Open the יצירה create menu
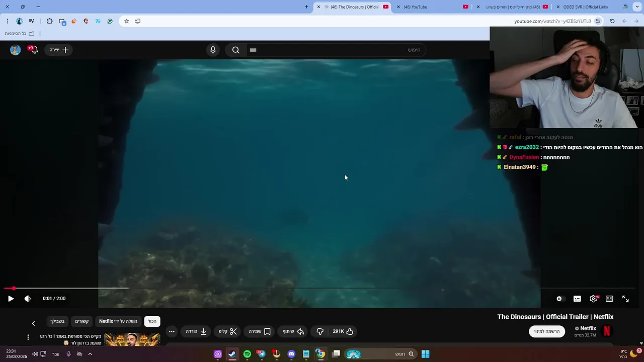Screen dimensions: 644x362 pyautogui.click(x=59, y=50)
